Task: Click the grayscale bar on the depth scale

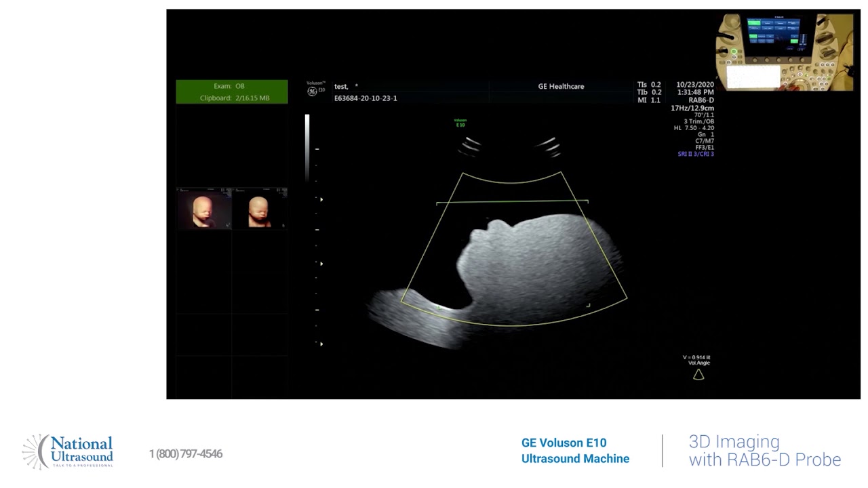Action: coord(307,148)
